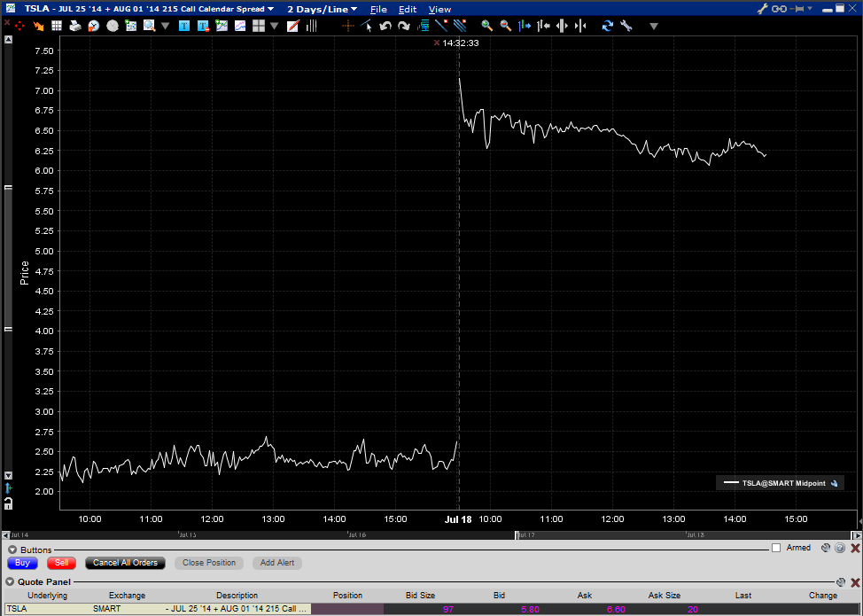Close the Buttons panel with red X

pyautogui.click(x=855, y=549)
